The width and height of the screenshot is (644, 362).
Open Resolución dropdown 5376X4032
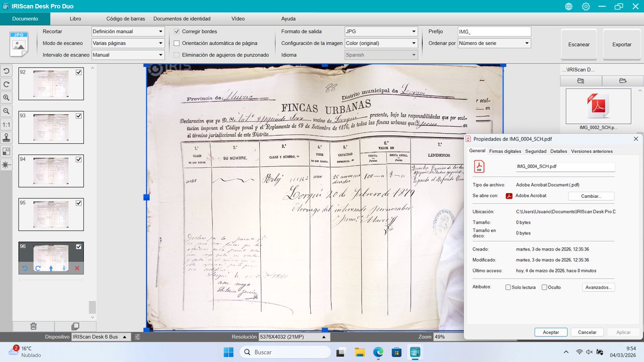(295, 337)
